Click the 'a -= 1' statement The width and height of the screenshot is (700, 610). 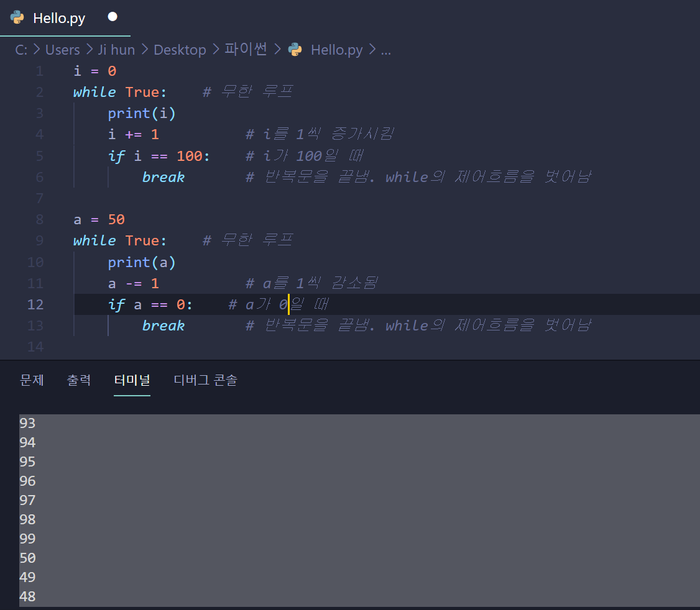click(x=134, y=283)
